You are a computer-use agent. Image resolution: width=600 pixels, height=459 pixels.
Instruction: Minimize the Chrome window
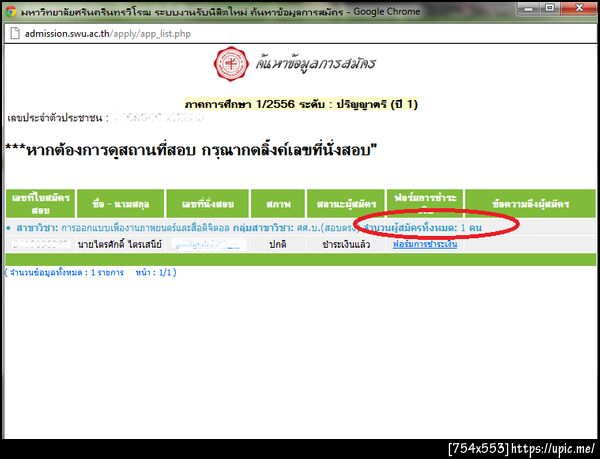[530, 8]
